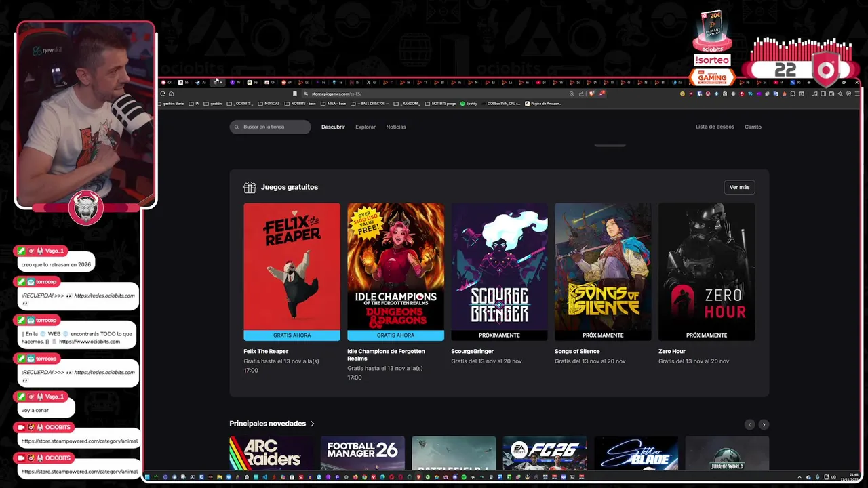Select the Descubrir store tab
The height and width of the screenshot is (488, 868).
(x=333, y=127)
